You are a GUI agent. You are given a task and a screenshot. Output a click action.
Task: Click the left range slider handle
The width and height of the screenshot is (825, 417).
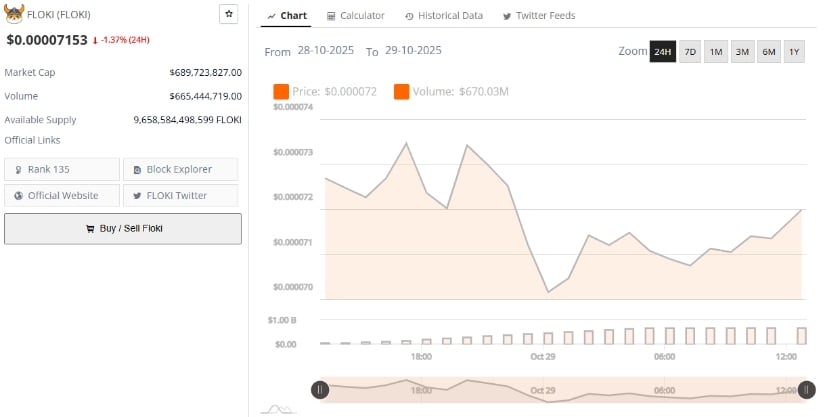(x=319, y=390)
